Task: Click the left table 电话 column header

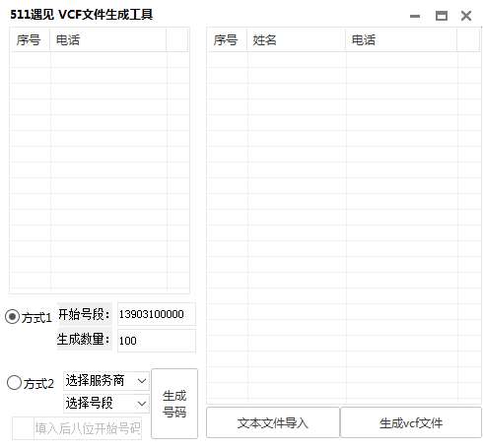Action: click(108, 40)
